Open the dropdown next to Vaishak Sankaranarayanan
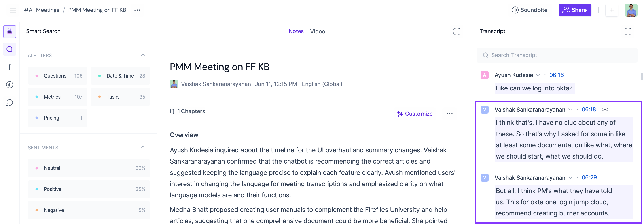This screenshot has width=644, height=224. click(570, 110)
